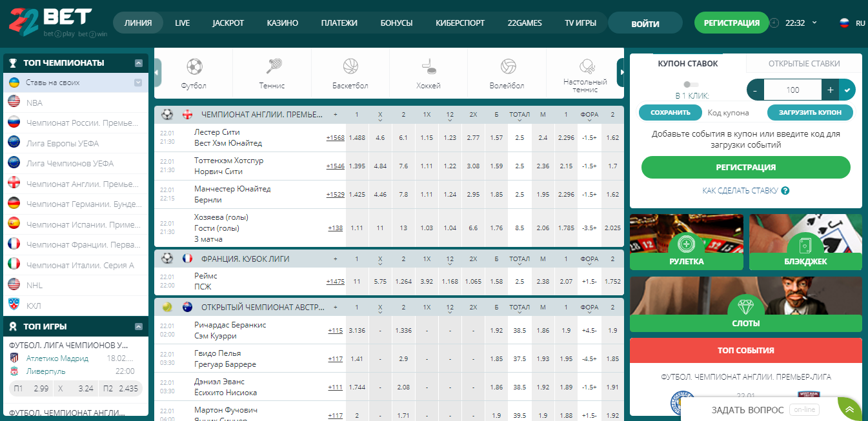Click the Russian flag language icon
This screenshot has width=868, height=421.
[x=844, y=23]
